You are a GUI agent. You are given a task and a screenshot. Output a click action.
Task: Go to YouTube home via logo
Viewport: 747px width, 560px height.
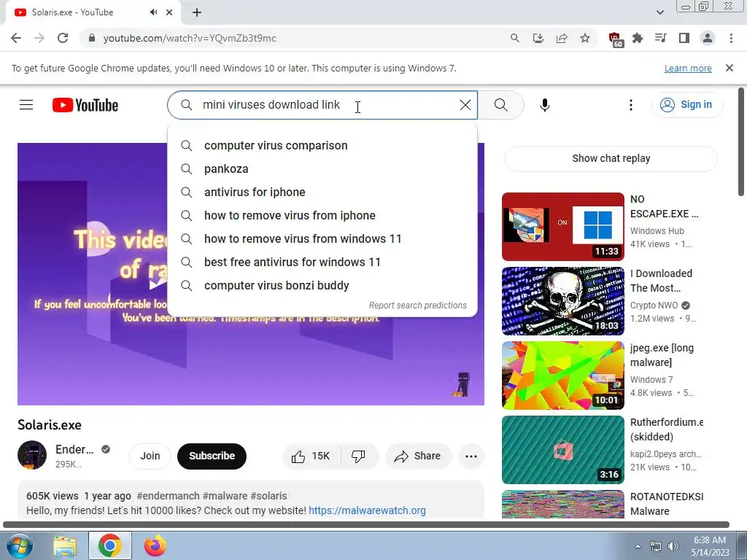pyautogui.click(x=85, y=105)
